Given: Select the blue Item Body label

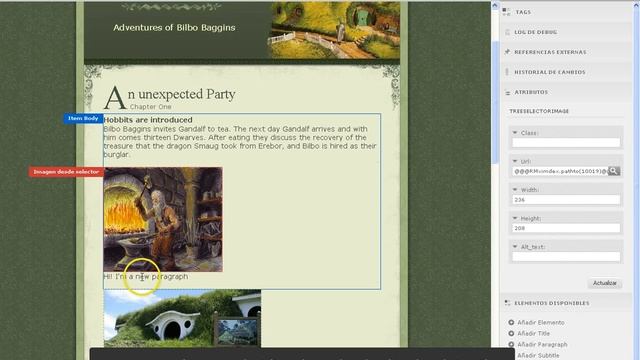Looking at the screenshot, I should pos(83,118).
